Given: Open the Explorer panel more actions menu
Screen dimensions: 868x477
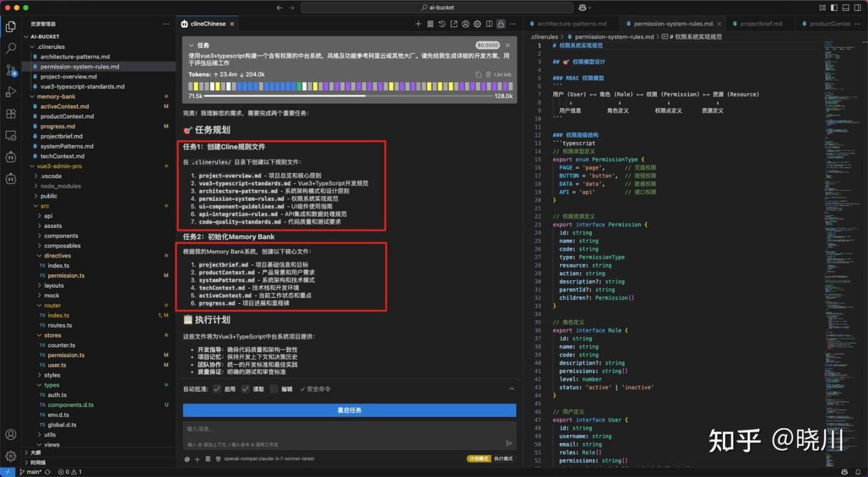Looking at the screenshot, I should coord(165,24).
